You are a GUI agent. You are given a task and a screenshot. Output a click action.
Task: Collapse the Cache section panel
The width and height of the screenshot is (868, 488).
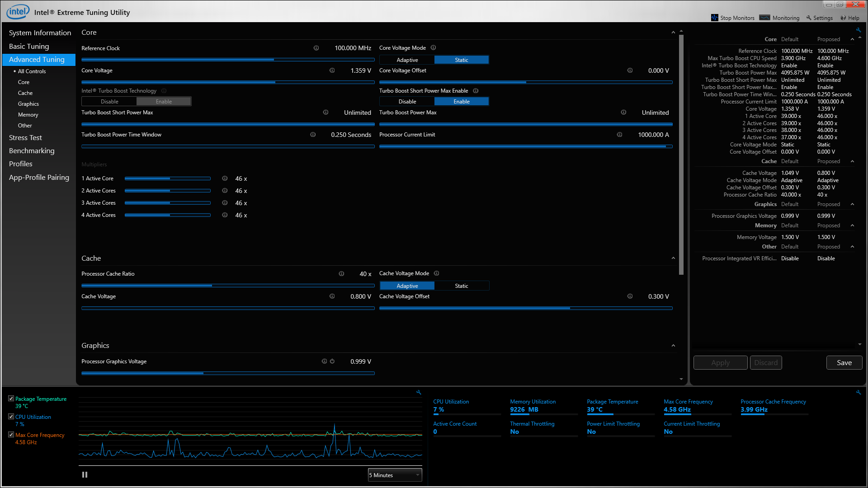coord(672,258)
